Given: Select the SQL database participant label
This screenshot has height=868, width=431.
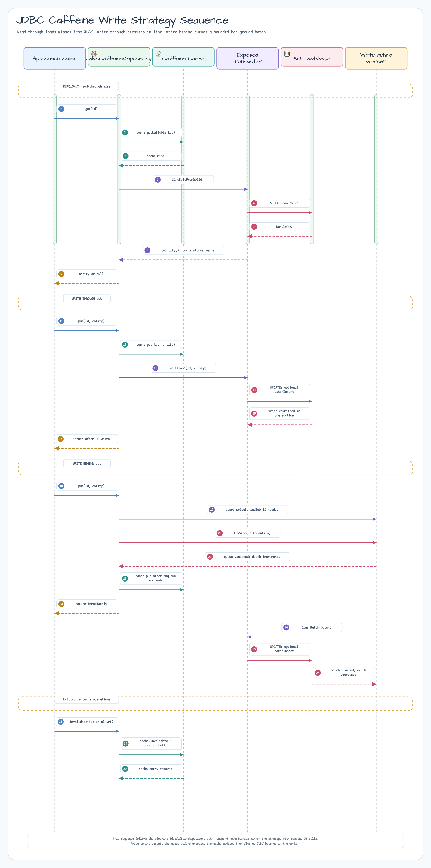Looking at the screenshot, I should click(312, 59).
